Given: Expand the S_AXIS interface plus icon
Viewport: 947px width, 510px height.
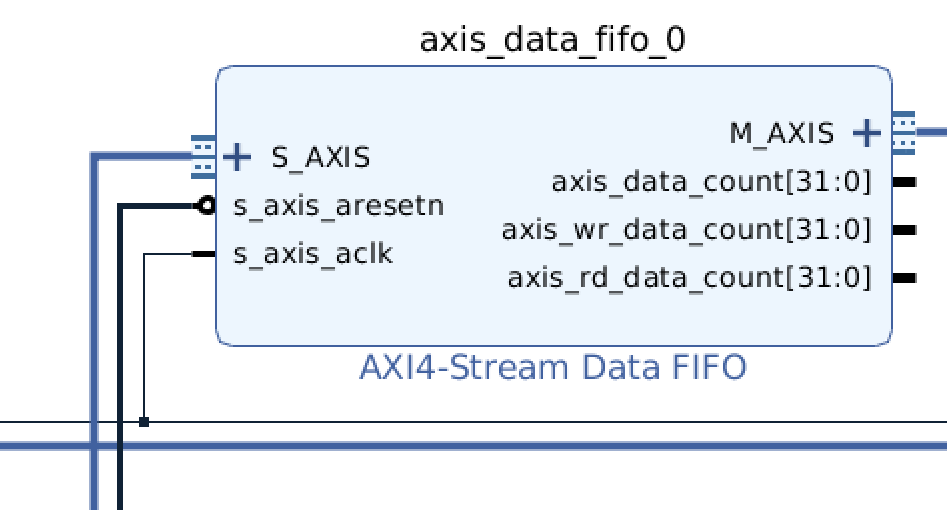Looking at the screenshot, I should [x=237, y=157].
